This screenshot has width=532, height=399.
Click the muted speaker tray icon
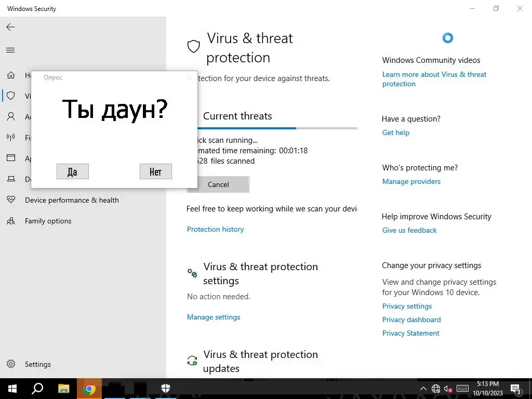448,389
